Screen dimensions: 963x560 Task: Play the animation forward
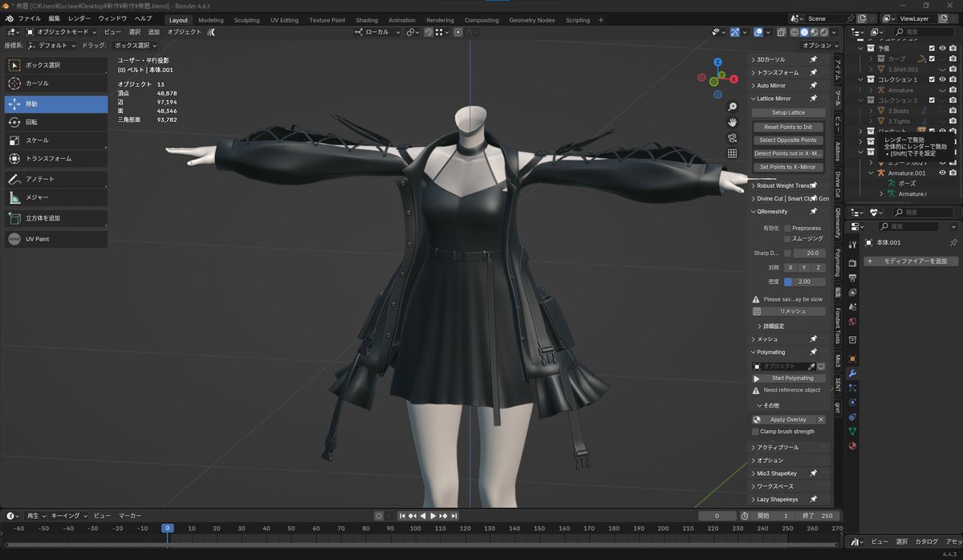(x=433, y=516)
